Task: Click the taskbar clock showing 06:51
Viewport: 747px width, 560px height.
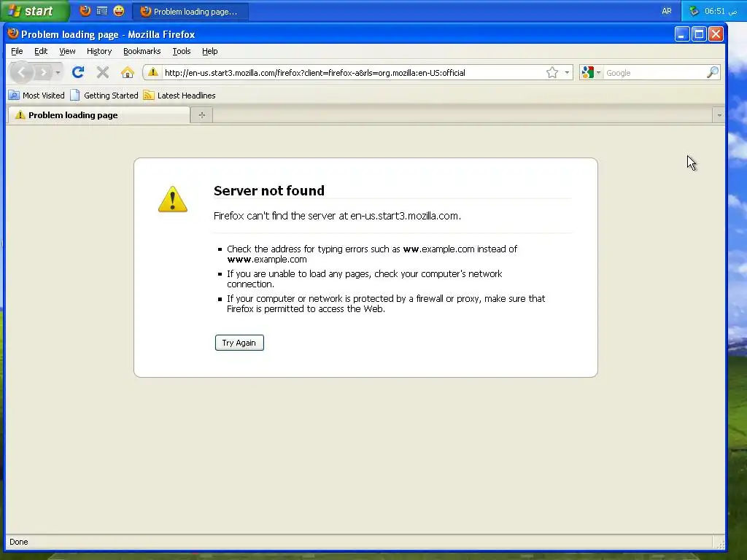Action: [x=721, y=11]
